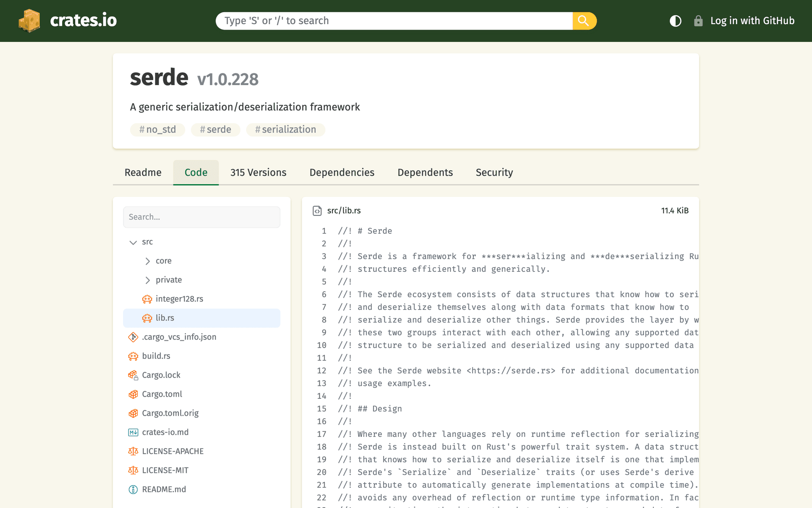This screenshot has height=508, width=812.
Task: Click line number 1 in code
Action: [324, 231]
